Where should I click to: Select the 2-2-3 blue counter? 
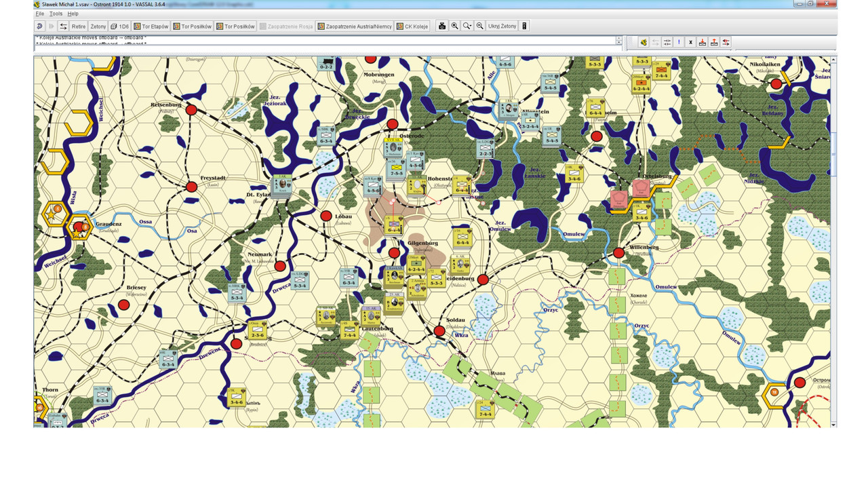point(485,149)
